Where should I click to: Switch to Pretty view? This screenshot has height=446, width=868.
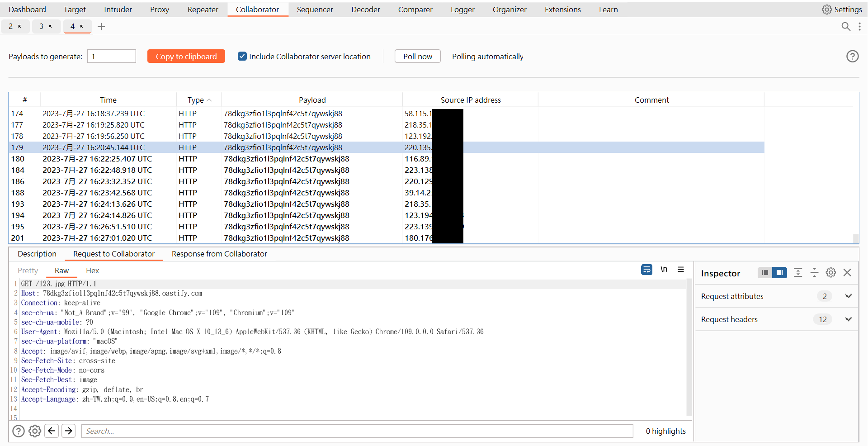coord(28,270)
